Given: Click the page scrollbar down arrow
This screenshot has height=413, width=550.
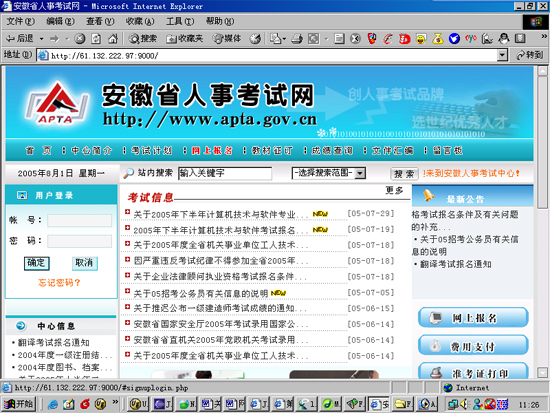Looking at the screenshot, I should pyautogui.click(x=542, y=372).
